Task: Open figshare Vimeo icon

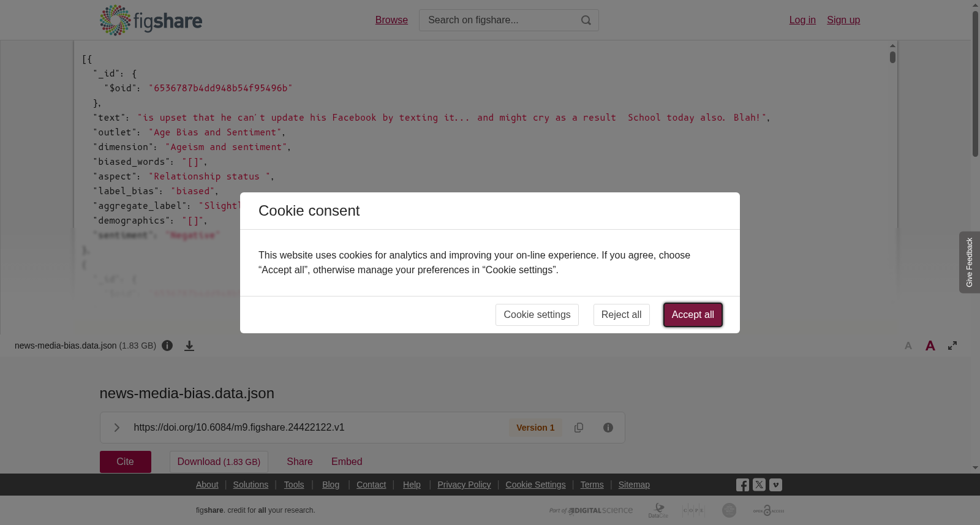Action: tap(775, 485)
